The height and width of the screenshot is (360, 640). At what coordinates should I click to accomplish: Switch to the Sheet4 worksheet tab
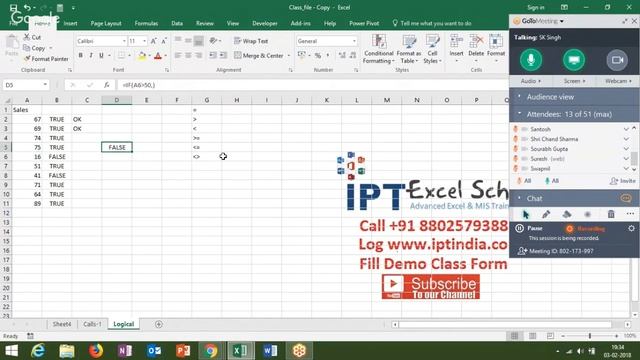click(62, 324)
